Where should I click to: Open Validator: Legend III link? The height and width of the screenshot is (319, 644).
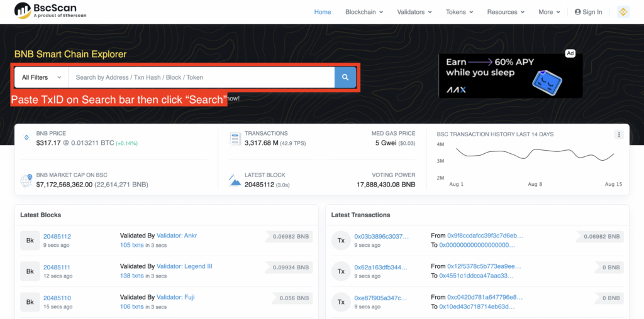pos(184,266)
